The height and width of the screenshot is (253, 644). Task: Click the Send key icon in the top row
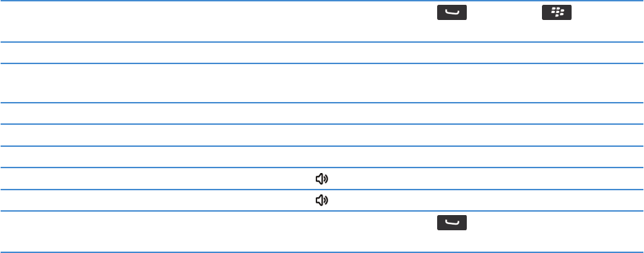tap(452, 12)
